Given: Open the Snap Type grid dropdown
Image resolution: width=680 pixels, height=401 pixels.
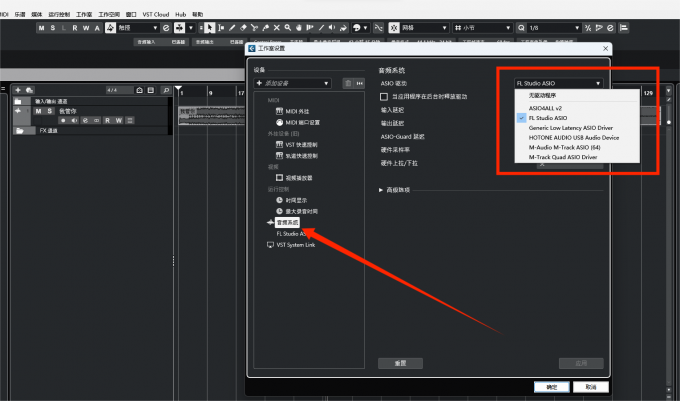Looking at the screenshot, I should (x=424, y=28).
